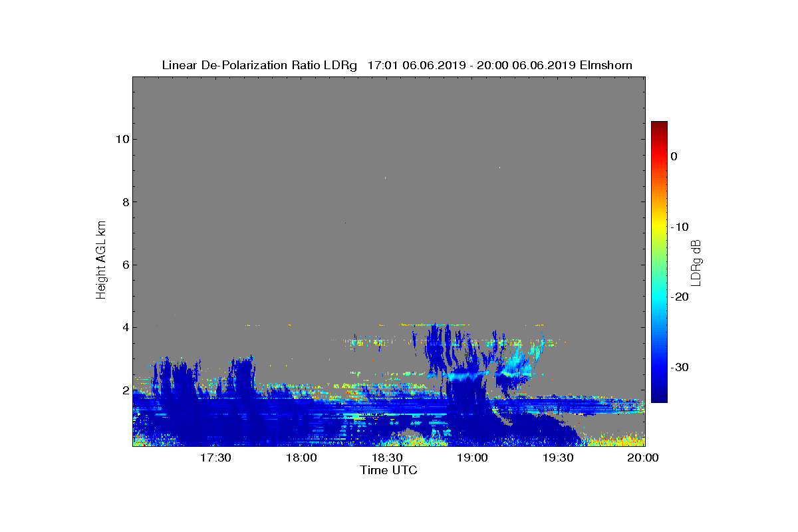This screenshot has height=532, width=798.
Task: Click the colorbar value 0
Action: 674,156
